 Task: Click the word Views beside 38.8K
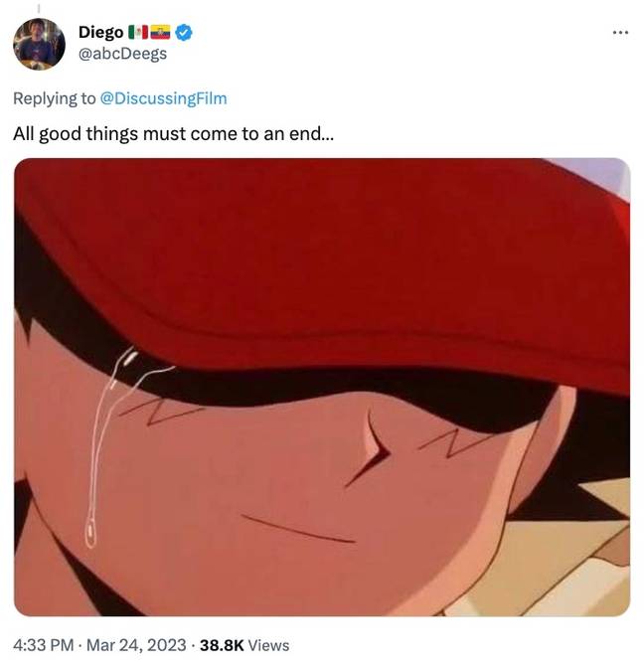tap(268, 645)
